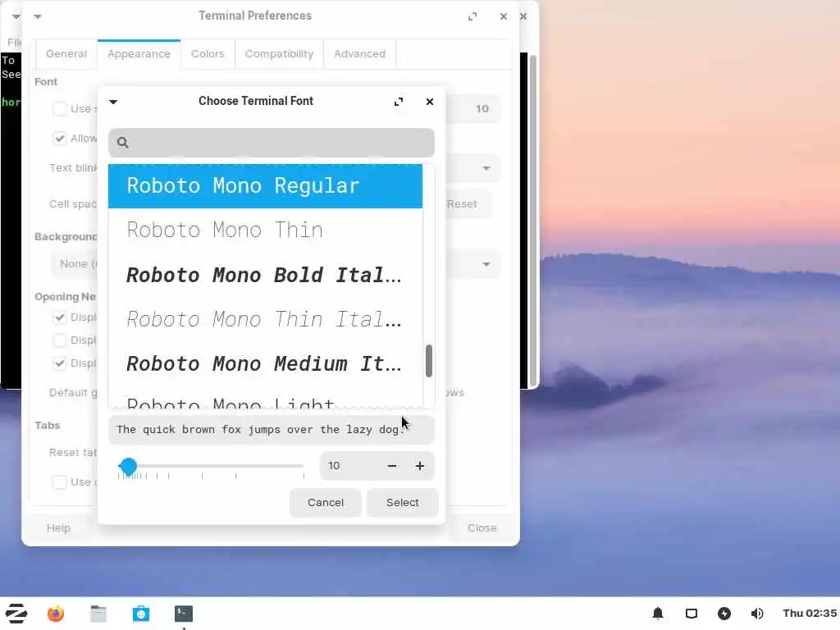Toggle third 'Display' checkbox under Opening New
The width and height of the screenshot is (840, 630).
point(60,363)
